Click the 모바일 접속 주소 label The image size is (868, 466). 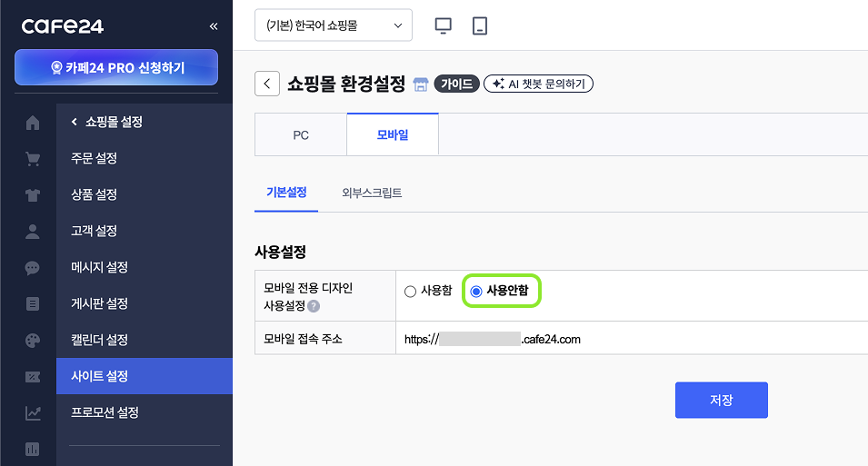[303, 339]
